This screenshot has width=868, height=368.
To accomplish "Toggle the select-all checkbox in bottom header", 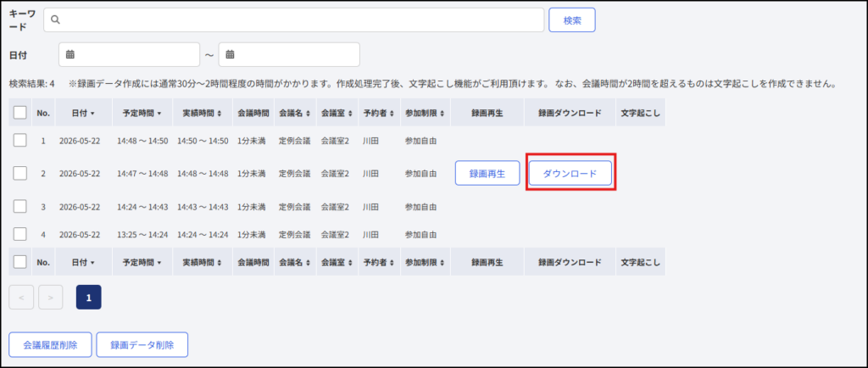I will (x=20, y=262).
